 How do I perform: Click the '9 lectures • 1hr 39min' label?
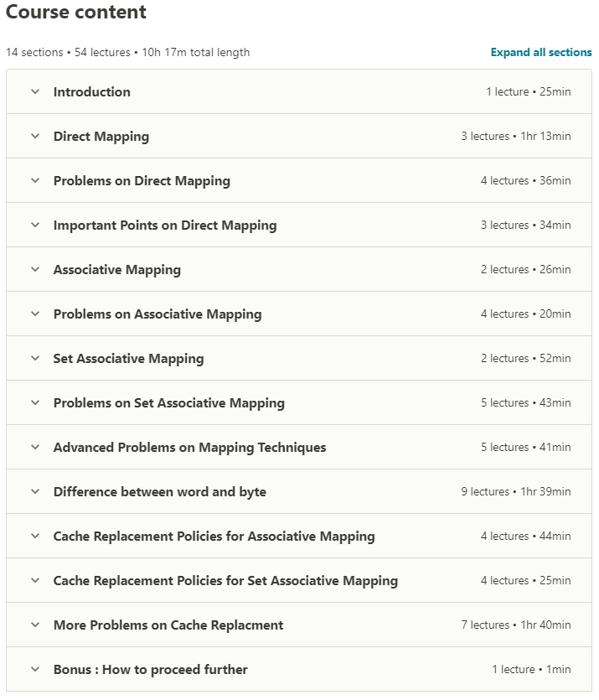515,491
